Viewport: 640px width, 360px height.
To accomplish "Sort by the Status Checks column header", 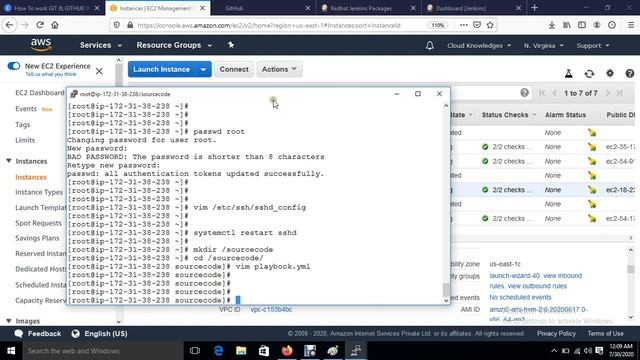I will point(509,115).
